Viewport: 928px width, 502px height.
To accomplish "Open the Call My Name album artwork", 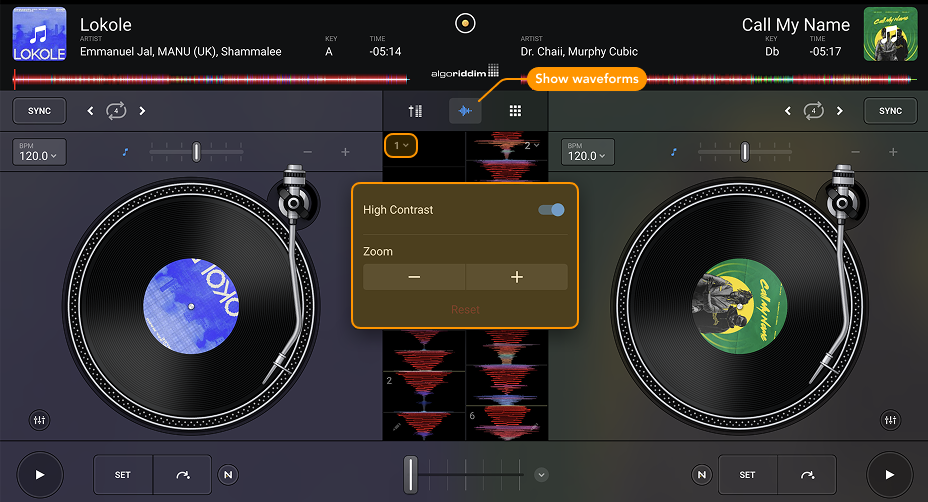I will click(x=890, y=34).
